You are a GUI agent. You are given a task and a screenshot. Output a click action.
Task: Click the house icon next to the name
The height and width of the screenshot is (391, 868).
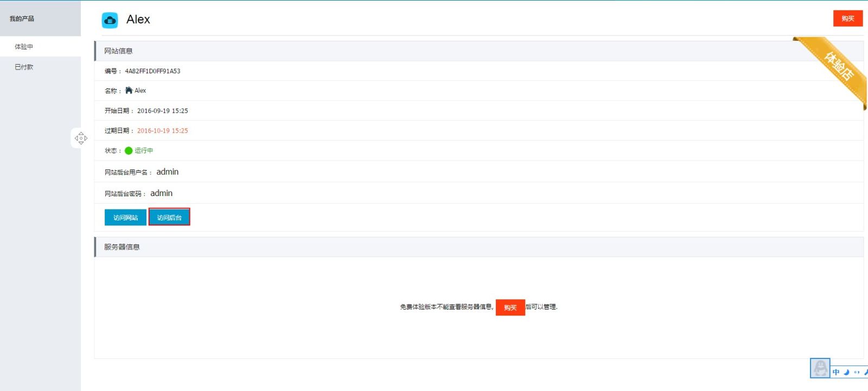[129, 90]
